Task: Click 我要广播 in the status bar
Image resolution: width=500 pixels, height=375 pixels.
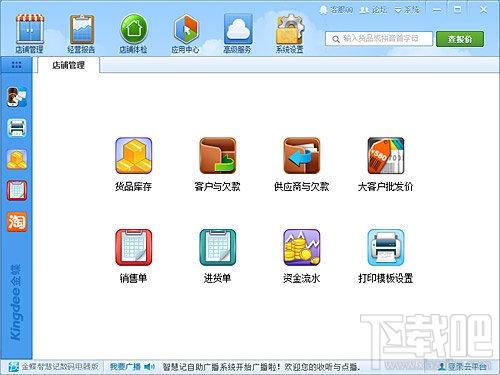Action: [x=125, y=367]
